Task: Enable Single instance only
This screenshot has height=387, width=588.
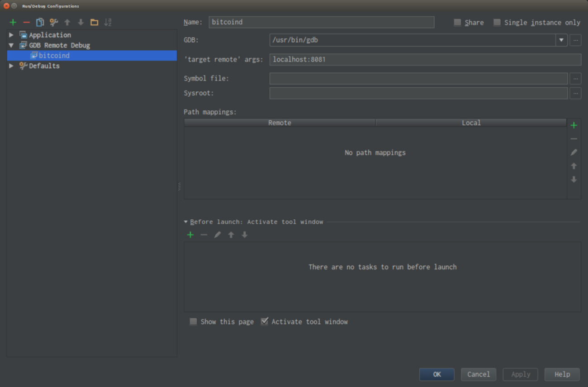Action: [x=497, y=22]
